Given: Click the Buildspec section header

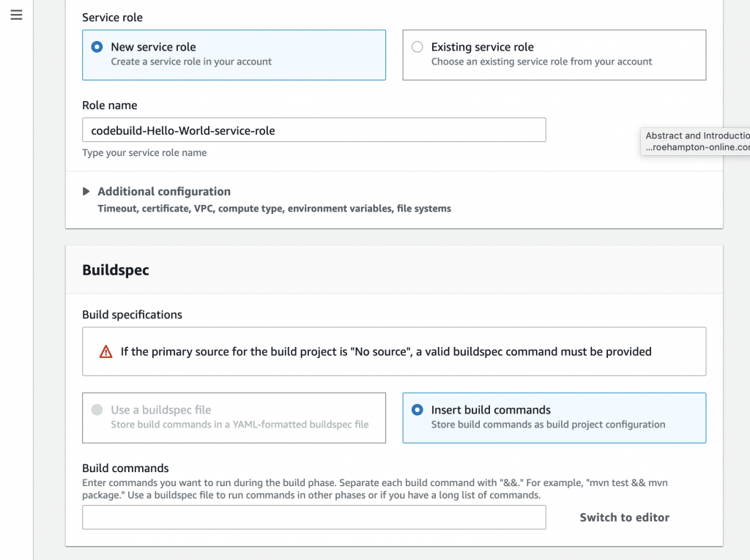Looking at the screenshot, I should pos(116,270).
